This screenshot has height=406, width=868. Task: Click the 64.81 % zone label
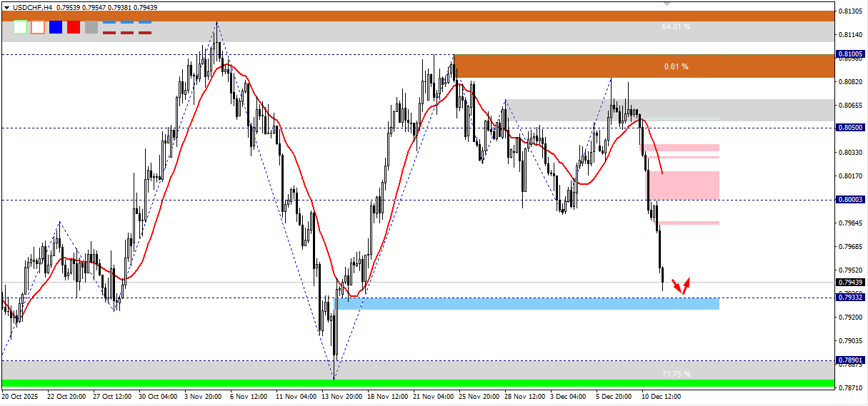(x=677, y=26)
